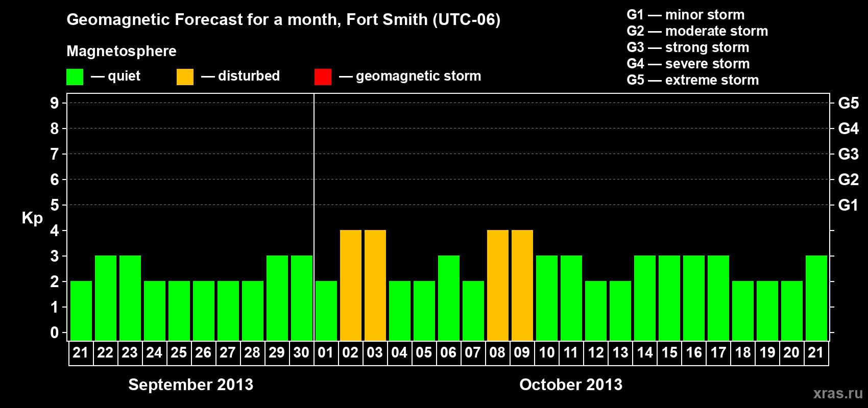Click the G4 label on right axis
Viewport: 868px width, 408px height.
[849, 129]
